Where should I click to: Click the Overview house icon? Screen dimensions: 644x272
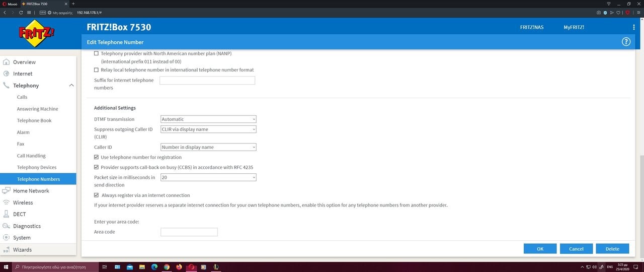(x=7, y=62)
